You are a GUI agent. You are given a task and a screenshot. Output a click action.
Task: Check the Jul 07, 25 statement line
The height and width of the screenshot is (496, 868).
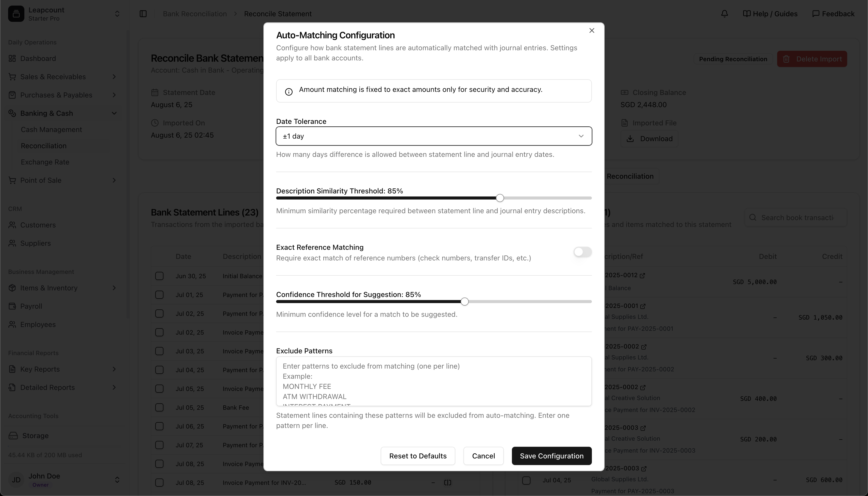pos(159,445)
